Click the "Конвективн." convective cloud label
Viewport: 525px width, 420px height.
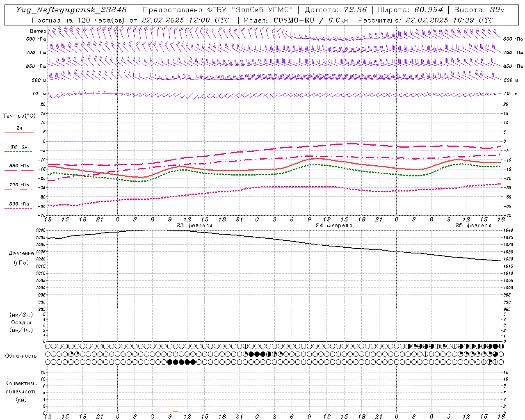coord(21,383)
